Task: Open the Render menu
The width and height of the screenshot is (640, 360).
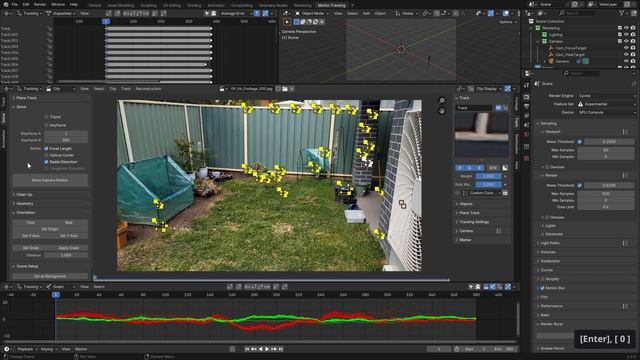Action: point(40,4)
